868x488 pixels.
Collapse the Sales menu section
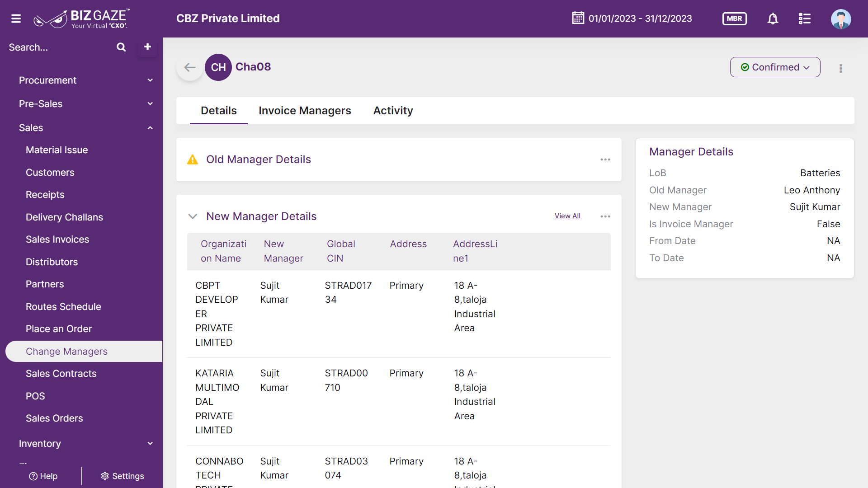pos(86,128)
